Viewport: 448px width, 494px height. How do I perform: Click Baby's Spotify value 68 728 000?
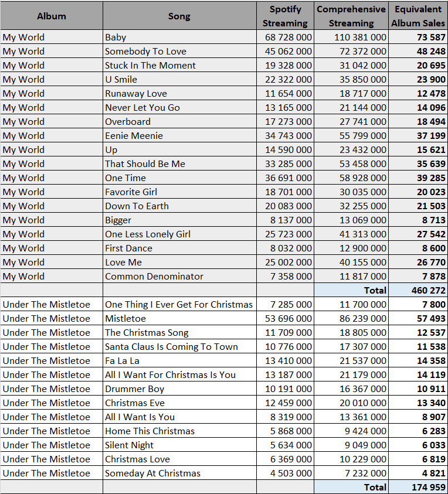(x=285, y=37)
